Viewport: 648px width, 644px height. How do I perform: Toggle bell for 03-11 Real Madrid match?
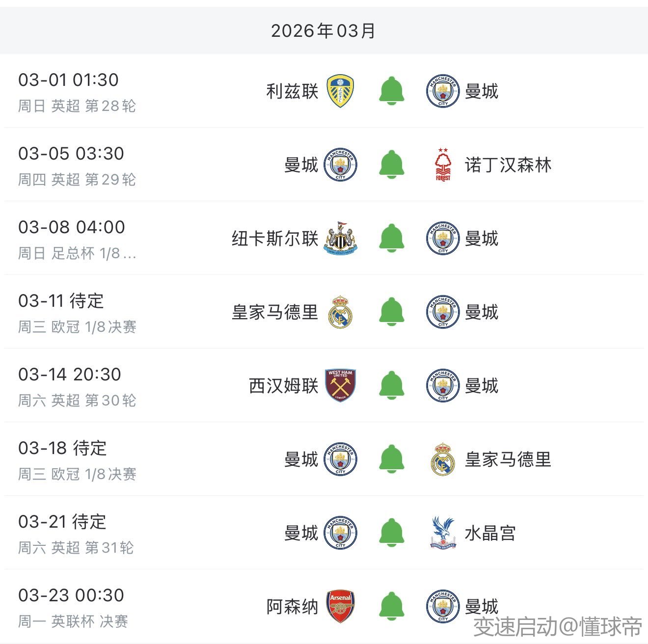[392, 312]
